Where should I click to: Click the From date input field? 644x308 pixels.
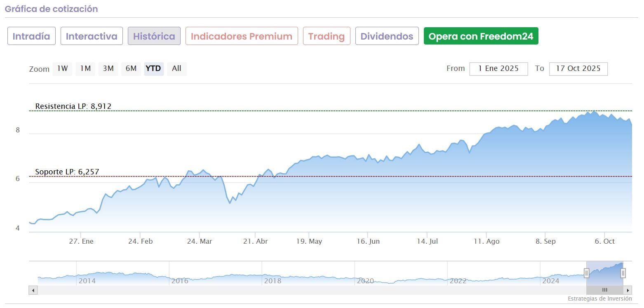coord(498,69)
